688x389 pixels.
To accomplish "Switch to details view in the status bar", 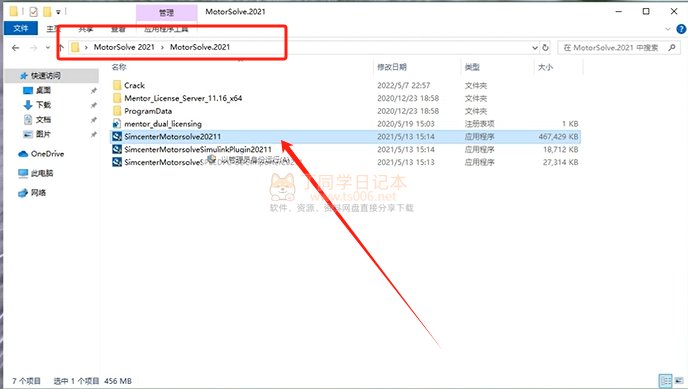I will pyautogui.click(x=666, y=380).
